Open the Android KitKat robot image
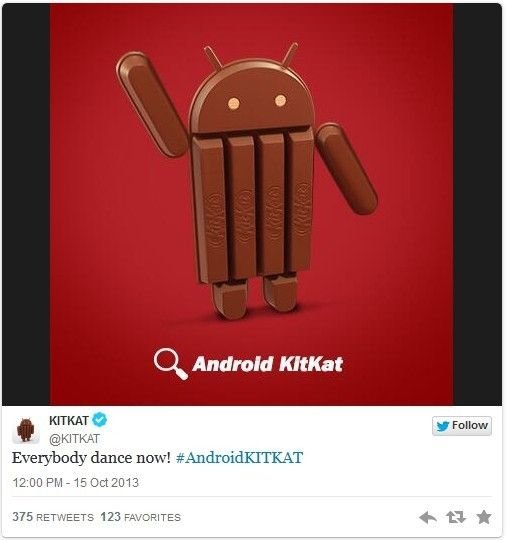 pos(252,204)
